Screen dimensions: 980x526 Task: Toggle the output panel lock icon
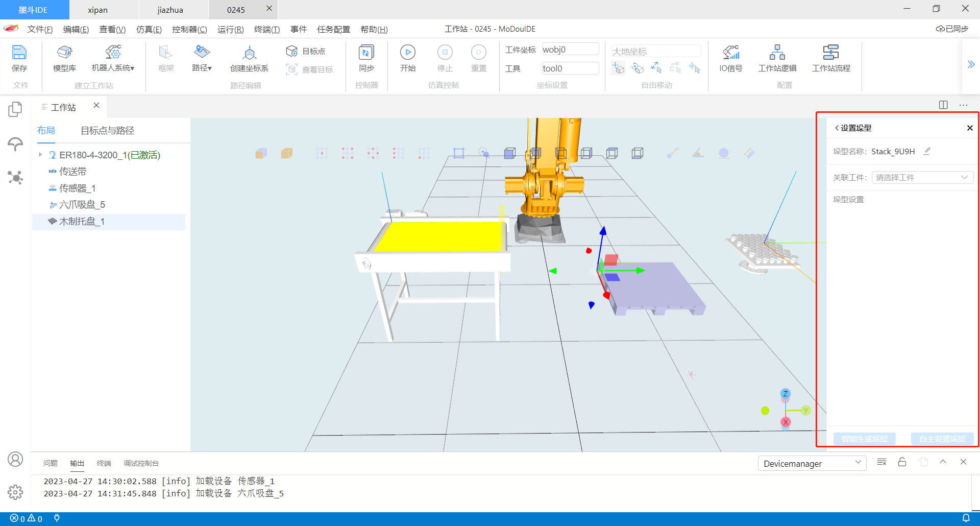902,462
